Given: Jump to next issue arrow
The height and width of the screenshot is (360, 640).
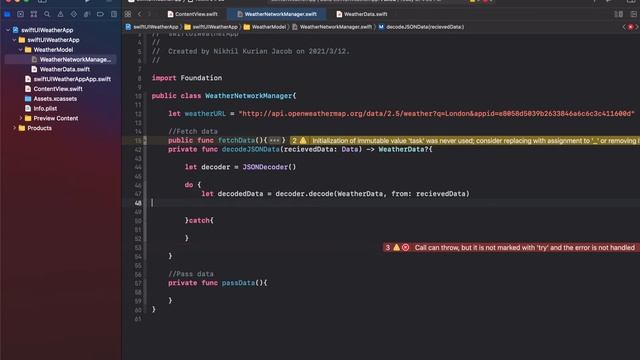Looking at the screenshot, I should click(637, 27).
